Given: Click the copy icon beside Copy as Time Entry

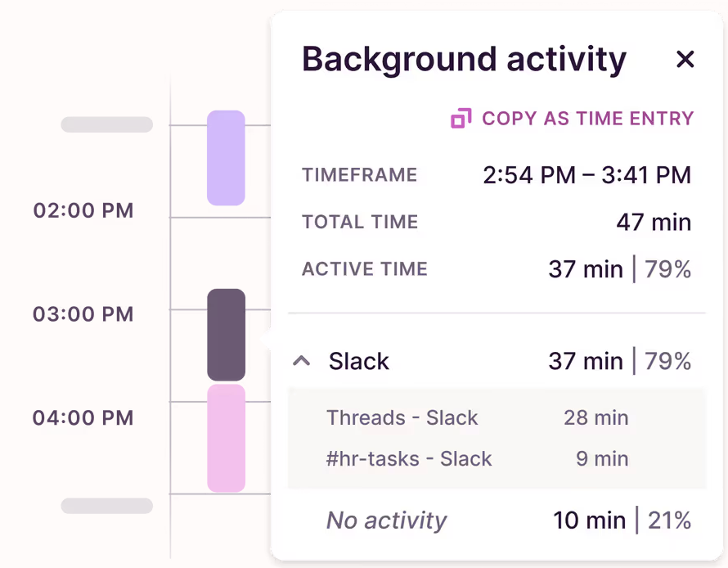Looking at the screenshot, I should tap(461, 119).
